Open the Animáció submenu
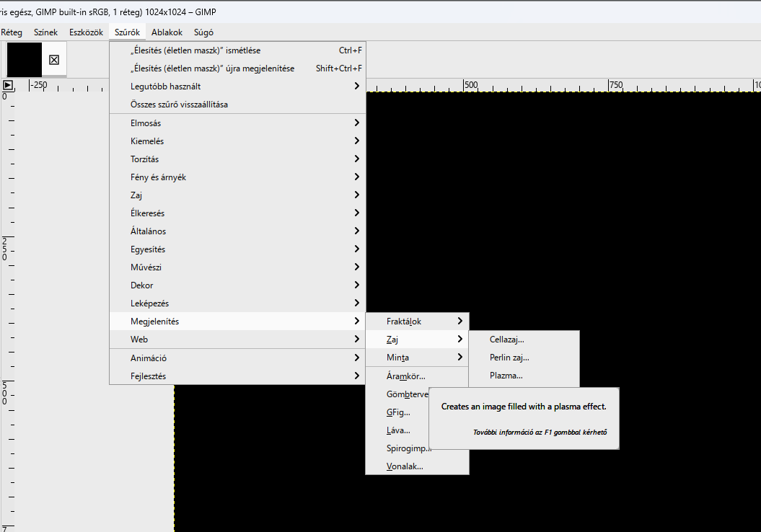This screenshot has height=532, width=761. coord(237,358)
